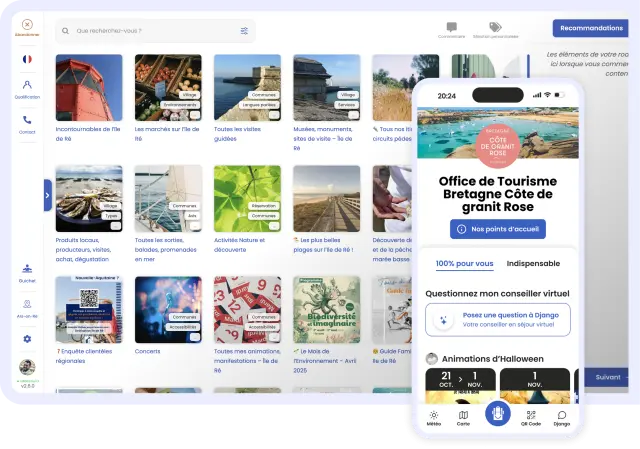Open the Contact phone icon
Viewport: 640px width, 449px height.
point(27,121)
